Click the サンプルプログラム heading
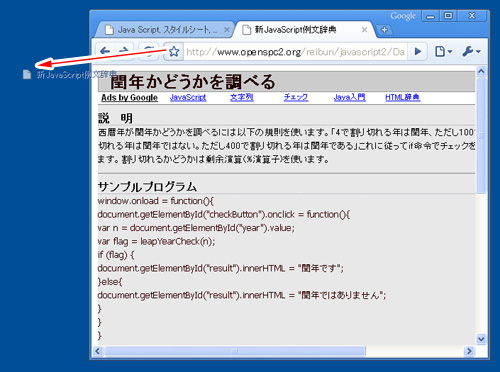The height and width of the screenshot is (372, 500). pos(147,187)
